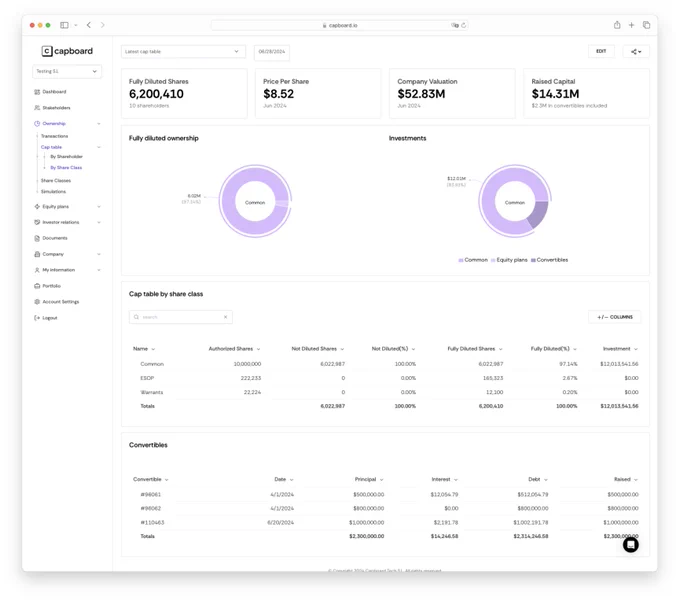Screen dimensions: 680x601
Task: Open the chat support bubble
Action: [631, 545]
